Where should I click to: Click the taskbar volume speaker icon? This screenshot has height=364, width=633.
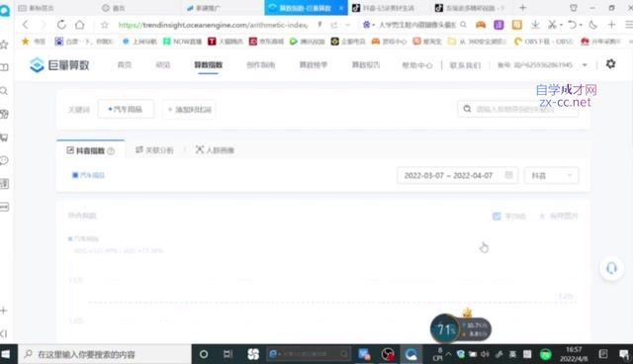(x=485, y=354)
